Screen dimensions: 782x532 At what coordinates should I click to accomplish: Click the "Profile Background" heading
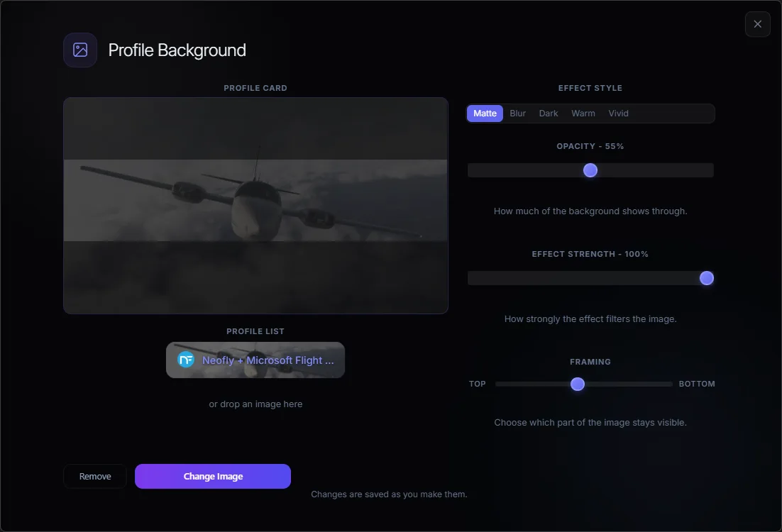(x=177, y=50)
